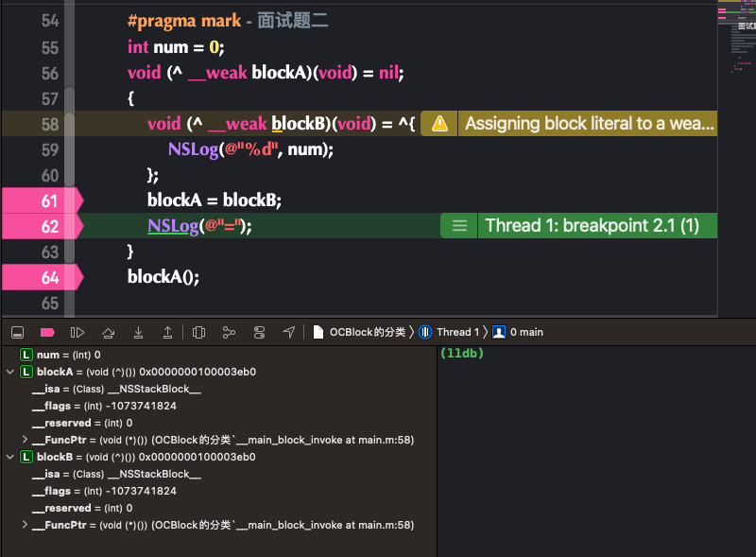This screenshot has width=756, height=557.
Task: Step over the current line
Action: (x=108, y=332)
